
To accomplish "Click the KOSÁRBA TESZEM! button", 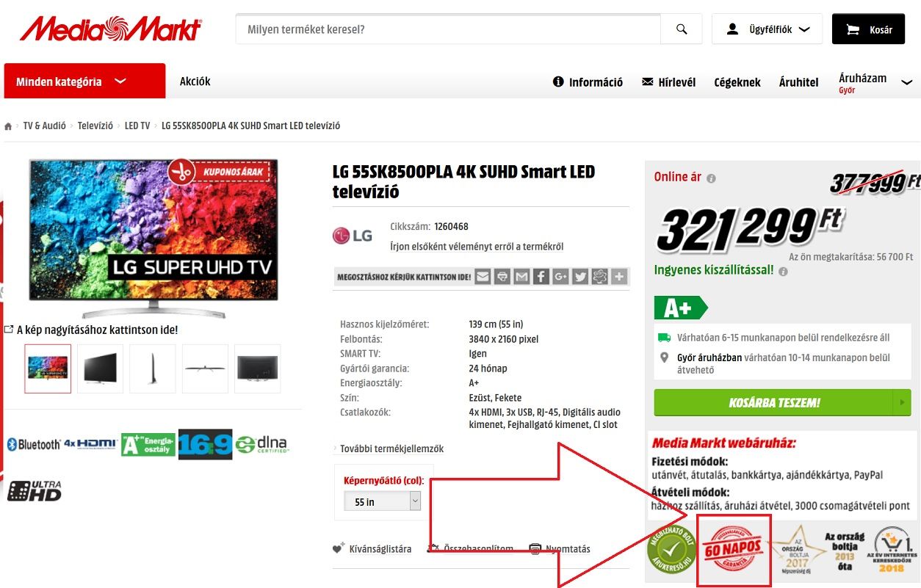I will click(782, 402).
